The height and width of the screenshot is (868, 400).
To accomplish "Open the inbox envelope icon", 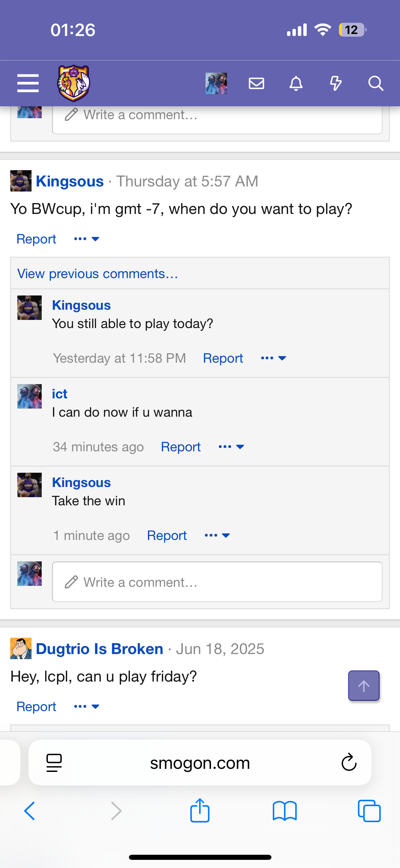I will coord(256,83).
